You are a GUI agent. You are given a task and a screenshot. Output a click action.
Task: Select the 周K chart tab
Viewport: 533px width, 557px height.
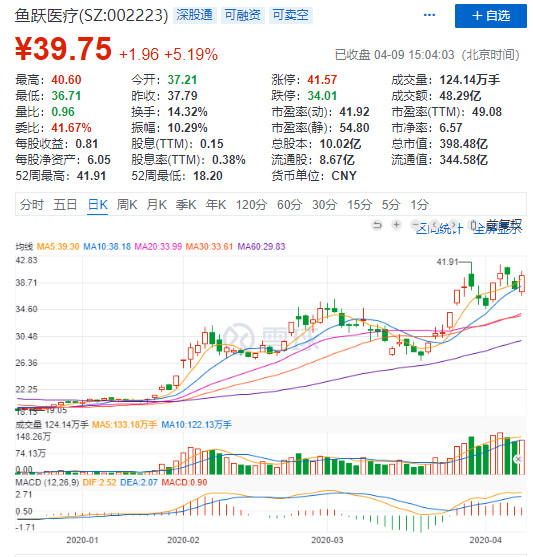(127, 205)
